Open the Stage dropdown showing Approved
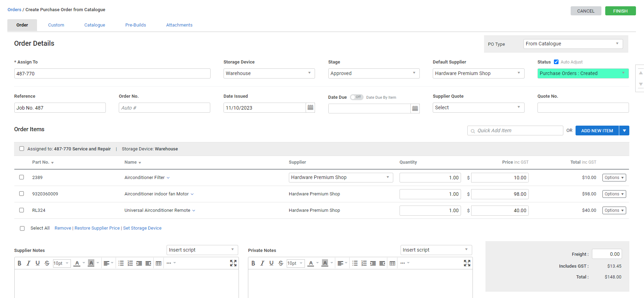Screen dimensions: 644x298 pyautogui.click(x=373, y=73)
